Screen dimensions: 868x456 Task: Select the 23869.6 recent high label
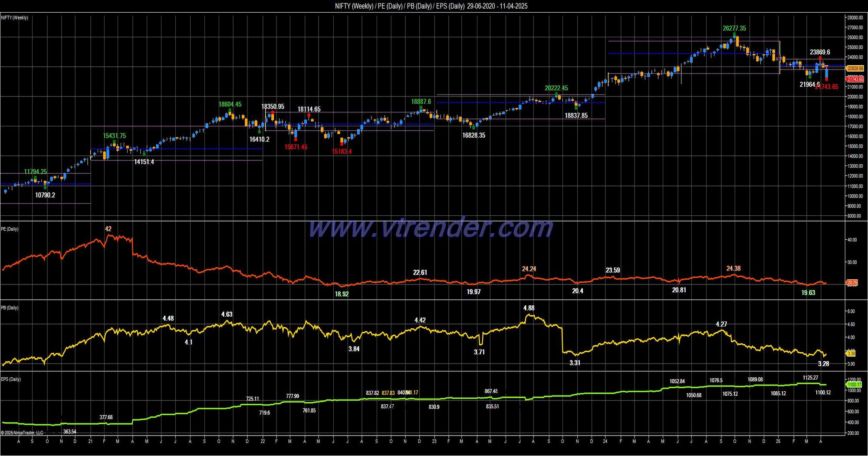click(x=820, y=52)
